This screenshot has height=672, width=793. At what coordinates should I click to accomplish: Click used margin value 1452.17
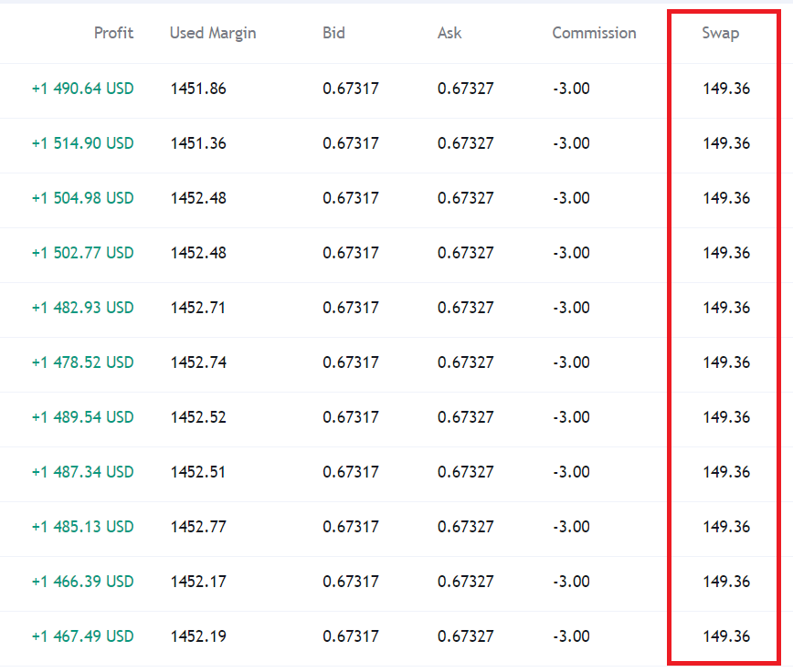coord(198,582)
